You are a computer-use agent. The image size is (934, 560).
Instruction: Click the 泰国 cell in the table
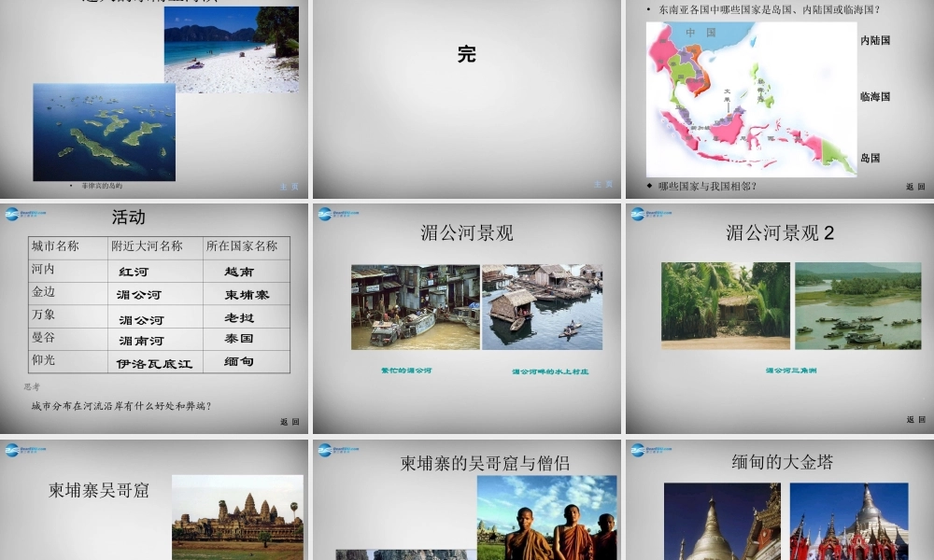point(239,339)
